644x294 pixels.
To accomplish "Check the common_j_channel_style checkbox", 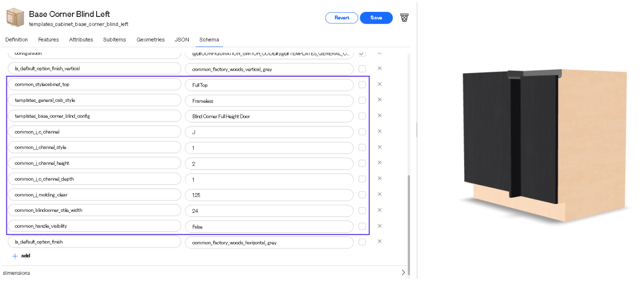I will (x=362, y=147).
